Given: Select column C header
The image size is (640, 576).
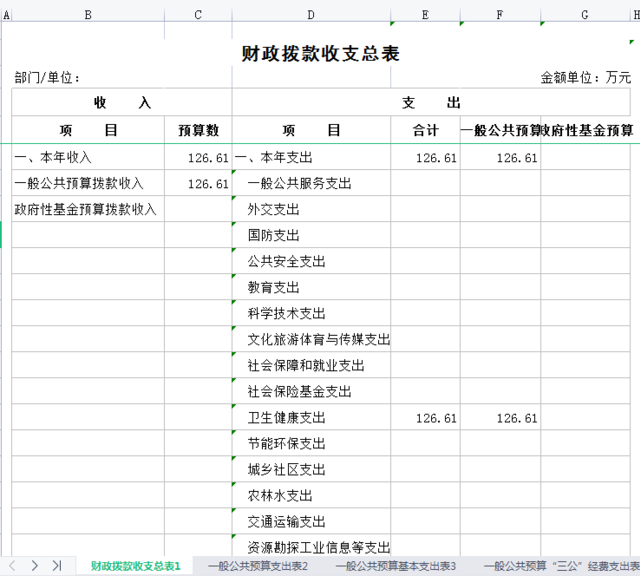Looking at the screenshot, I should coord(198,15).
